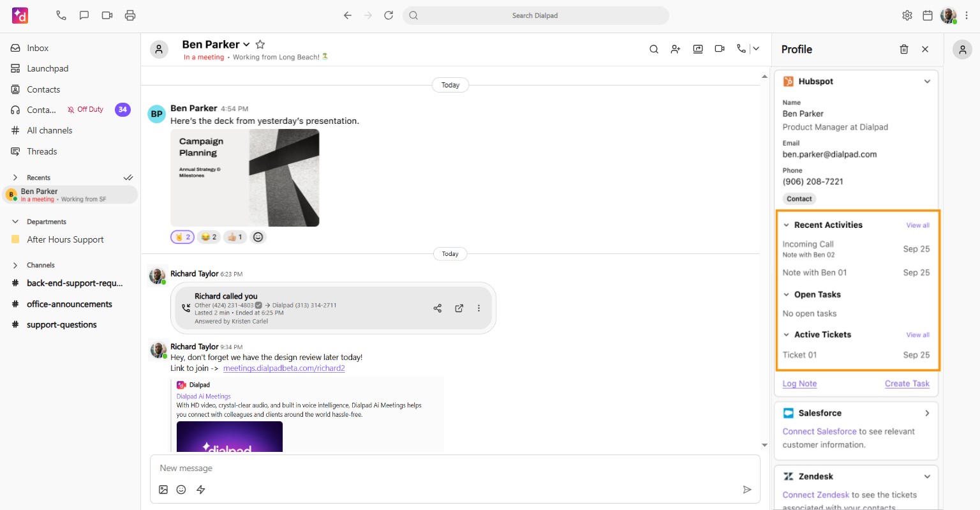Collapse the Hubspot section
Image resolution: width=980 pixels, height=510 pixels.
pyautogui.click(x=927, y=82)
